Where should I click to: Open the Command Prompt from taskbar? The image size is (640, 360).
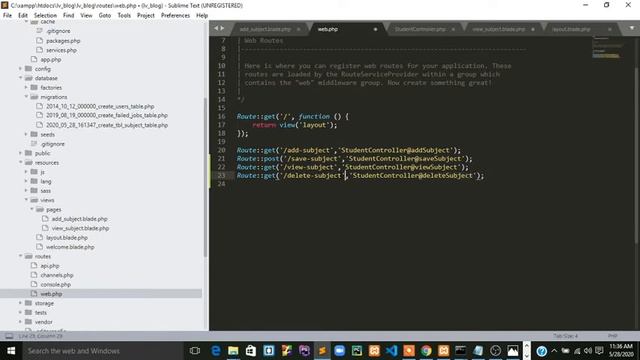pyautogui.click(x=460, y=351)
